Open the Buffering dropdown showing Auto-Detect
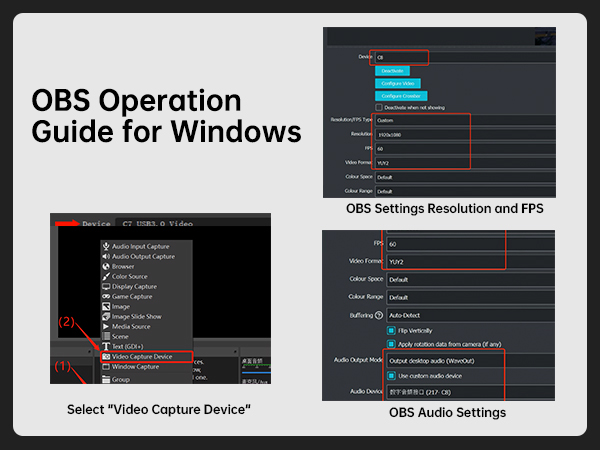 point(471,315)
